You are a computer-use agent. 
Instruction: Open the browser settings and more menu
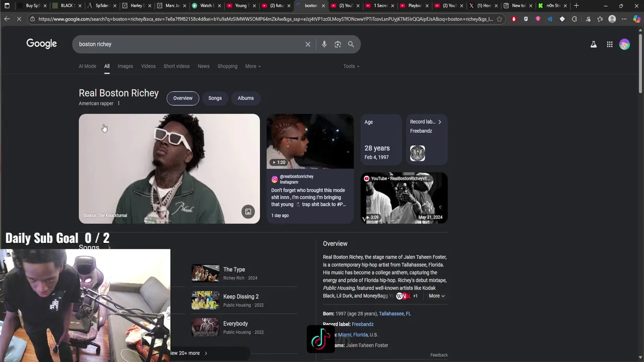coord(624,19)
